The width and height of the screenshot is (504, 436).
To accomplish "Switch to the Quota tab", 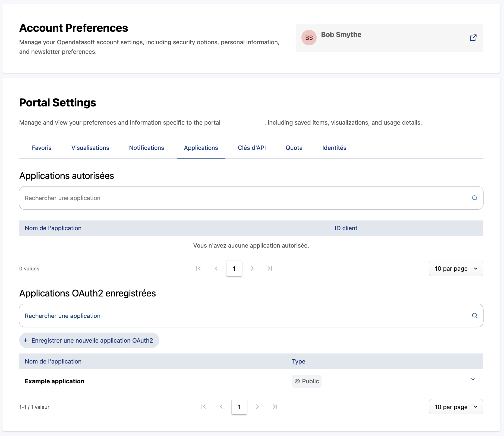I will (294, 148).
